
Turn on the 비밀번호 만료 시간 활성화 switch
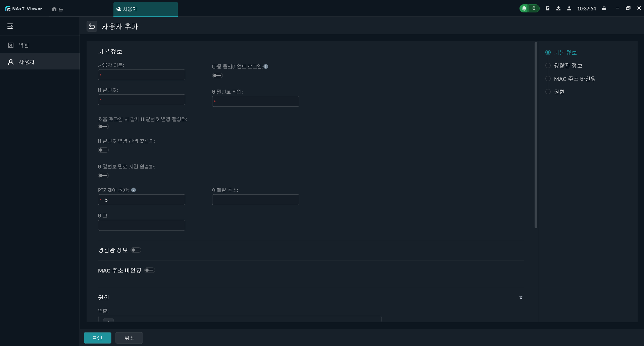coord(103,176)
